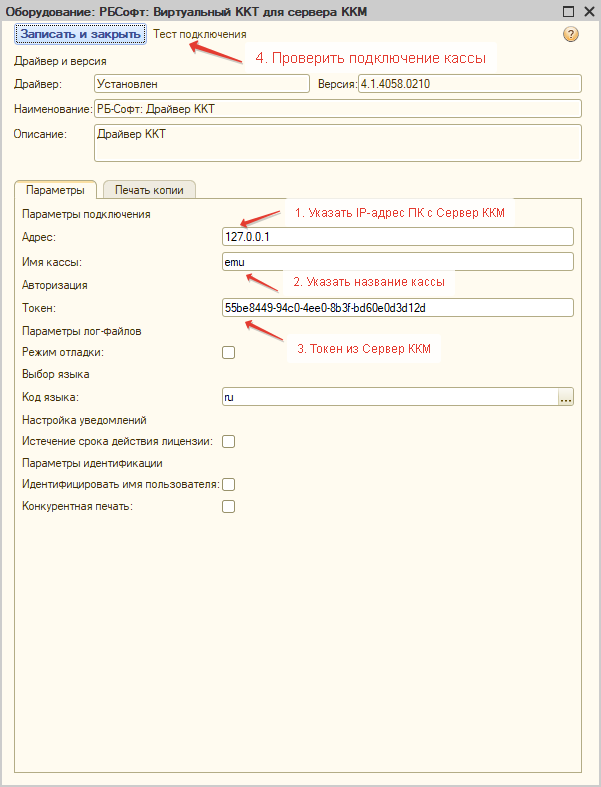
Task: Click the Записать и закрыть button
Action: [80, 34]
